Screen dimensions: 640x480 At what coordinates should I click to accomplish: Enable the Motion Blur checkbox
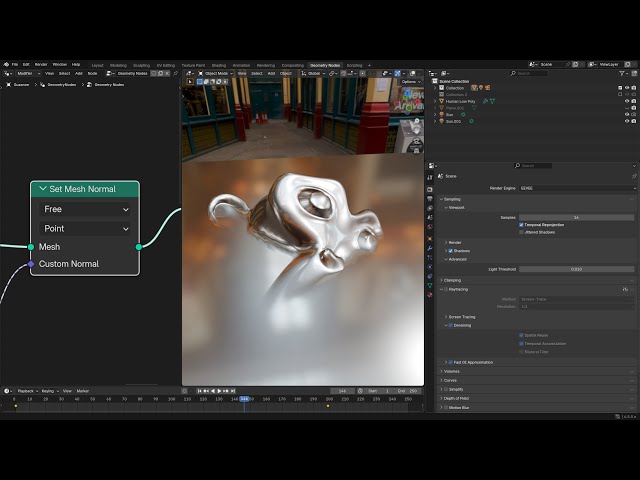pyautogui.click(x=446, y=407)
